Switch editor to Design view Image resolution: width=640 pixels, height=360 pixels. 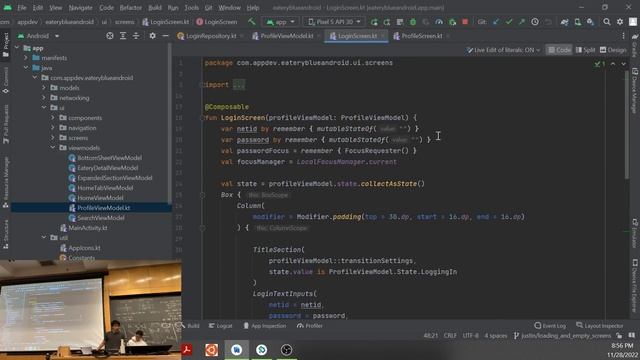point(613,50)
